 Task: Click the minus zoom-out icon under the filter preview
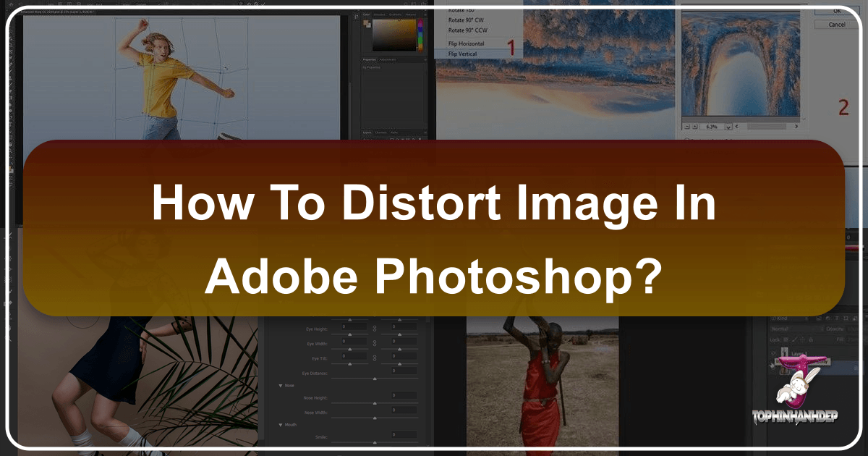click(x=688, y=126)
